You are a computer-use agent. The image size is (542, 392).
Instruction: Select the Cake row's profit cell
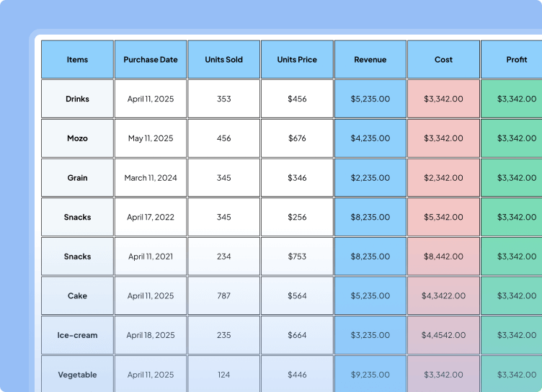[x=515, y=295]
